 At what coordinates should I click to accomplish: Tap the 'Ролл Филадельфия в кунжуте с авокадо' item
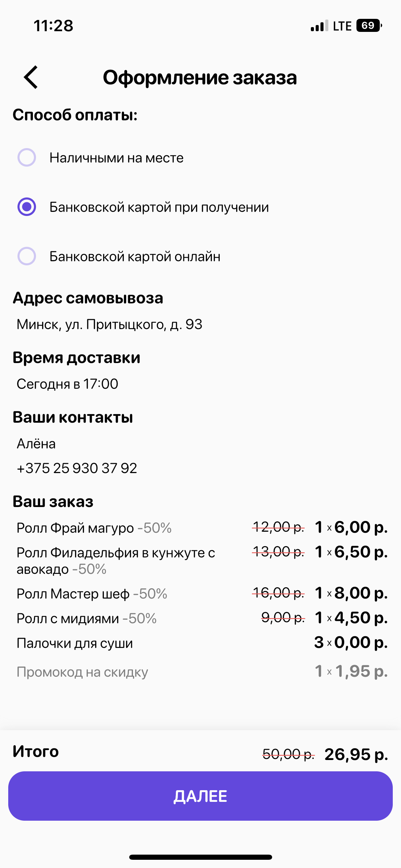tap(116, 560)
